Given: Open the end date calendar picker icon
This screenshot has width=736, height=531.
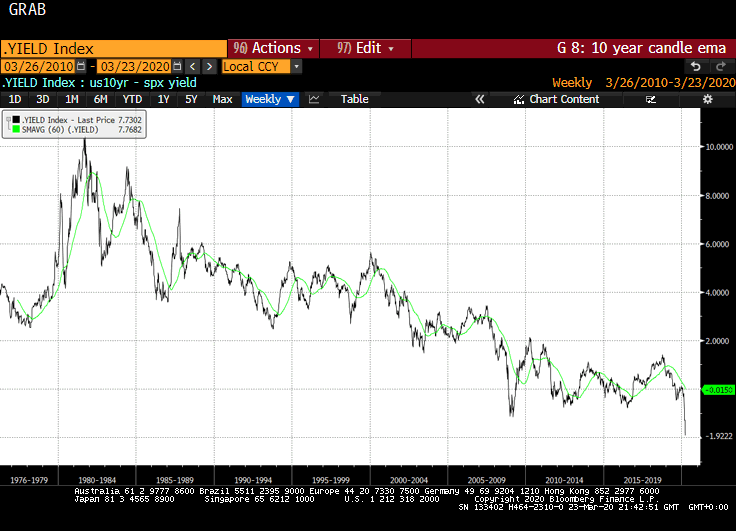Looking at the screenshot, I should [x=177, y=66].
